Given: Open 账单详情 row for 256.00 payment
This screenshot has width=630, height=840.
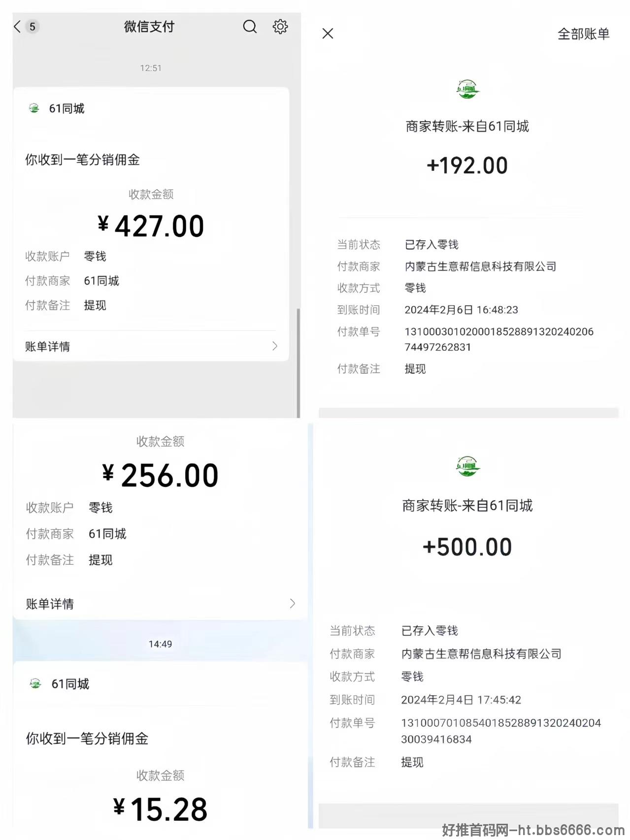Looking at the screenshot, I should point(160,603).
